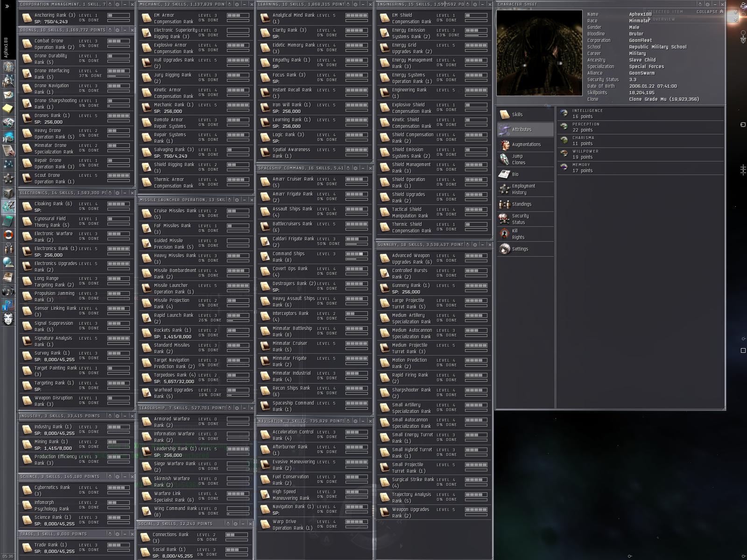
Task: Open the calculator icon in sidebar
Action: (x=8, y=220)
